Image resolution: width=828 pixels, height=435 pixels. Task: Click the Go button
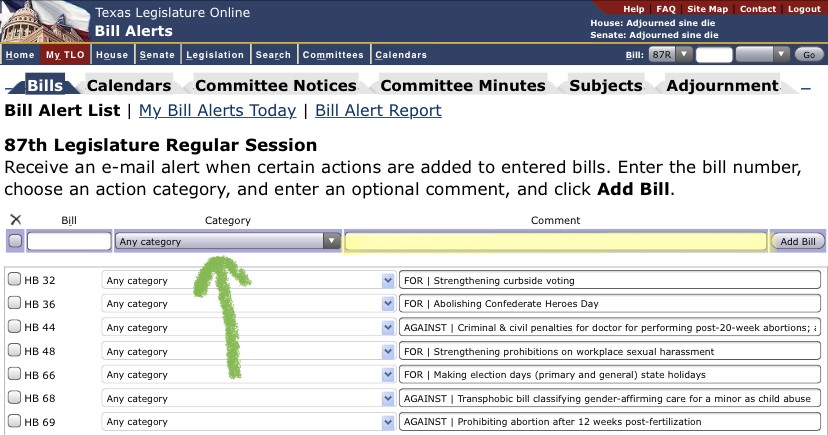click(808, 55)
